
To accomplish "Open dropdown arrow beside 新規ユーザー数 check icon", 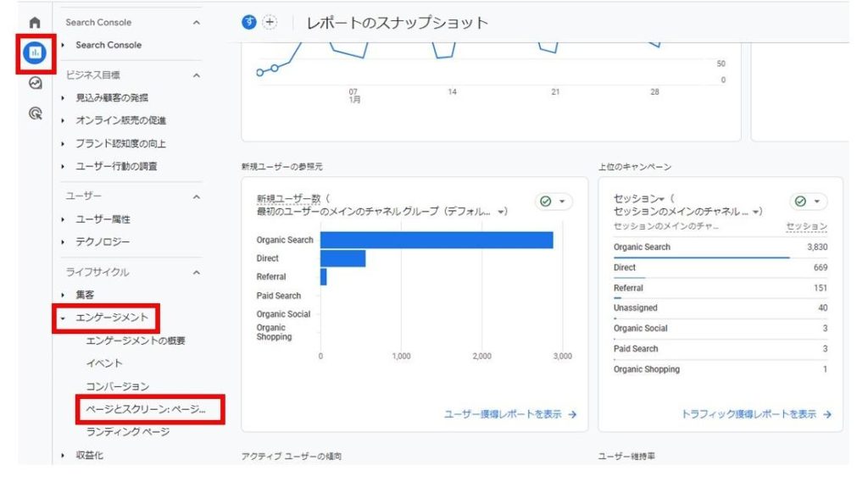I will tap(562, 202).
